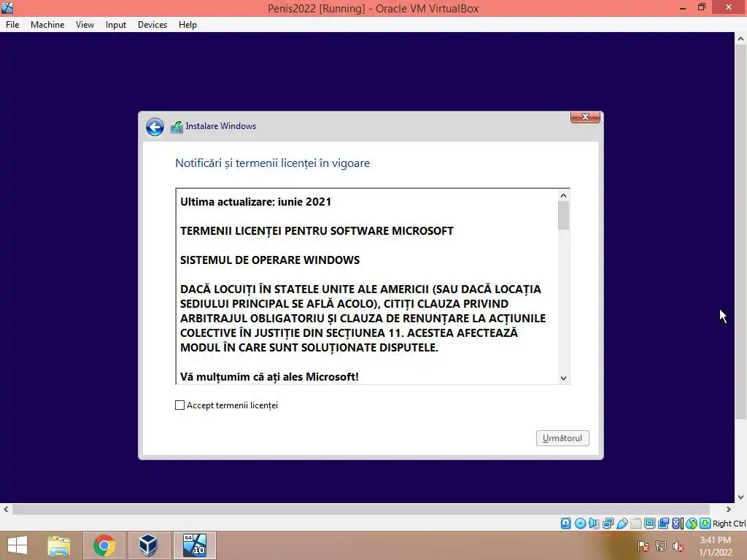Click license text scrollbar up arrow
This screenshot has width=747, height=560.
pyautogui.click(x=564, y=195)
